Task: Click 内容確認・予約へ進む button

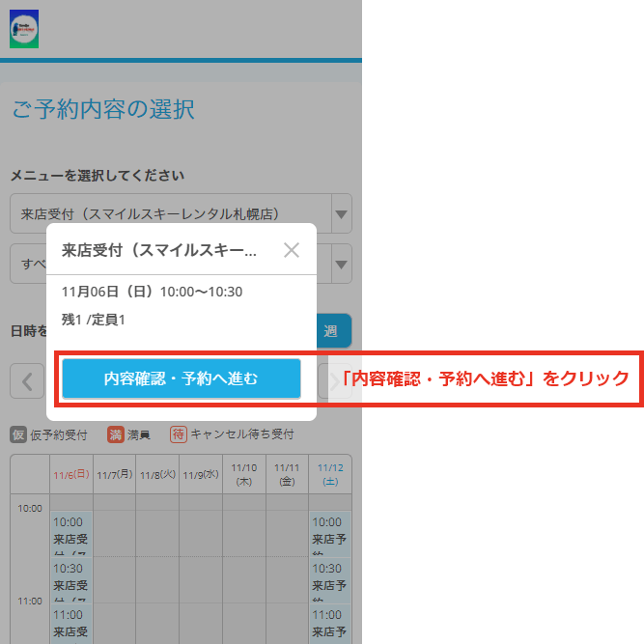Action: [182, 378]
